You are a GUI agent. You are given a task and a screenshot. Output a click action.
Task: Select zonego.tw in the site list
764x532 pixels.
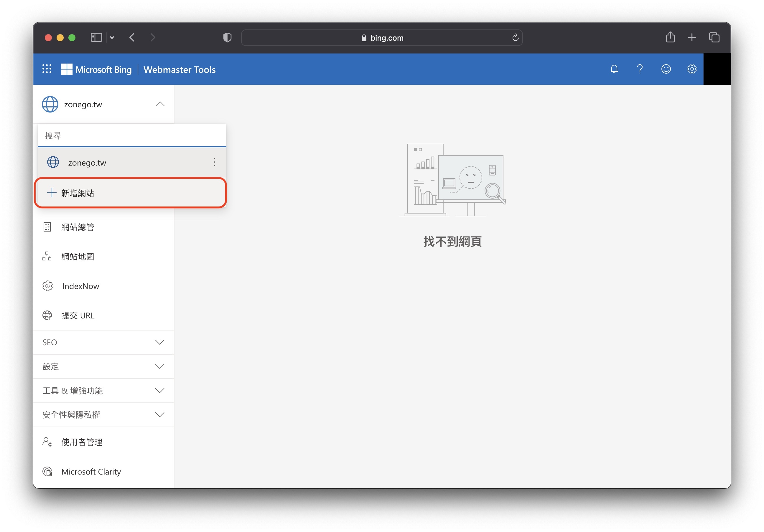132,162
